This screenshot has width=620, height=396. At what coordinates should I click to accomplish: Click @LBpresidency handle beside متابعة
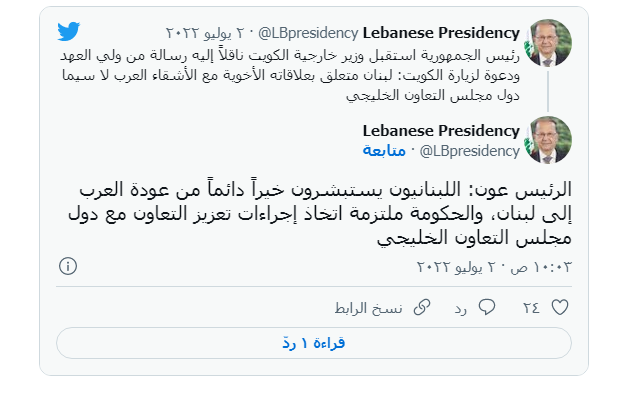[x=469, y=151]
